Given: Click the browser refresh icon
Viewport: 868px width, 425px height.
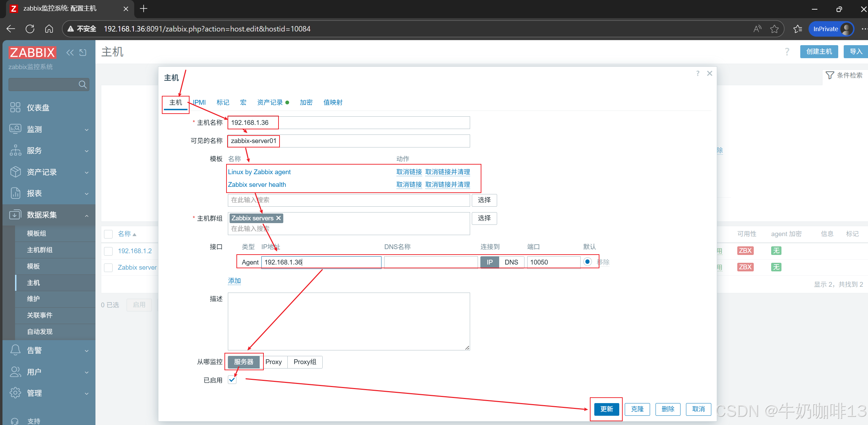Looking at the screenshot, I should coord(30,29).
